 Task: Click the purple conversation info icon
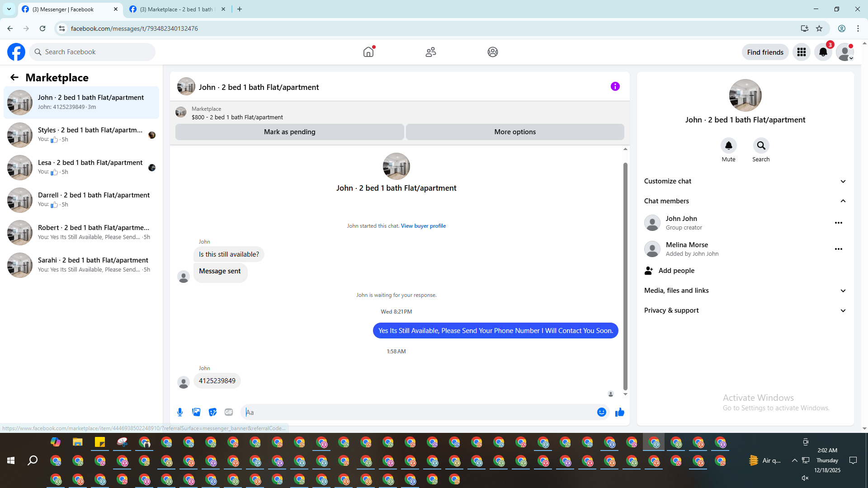615,86
